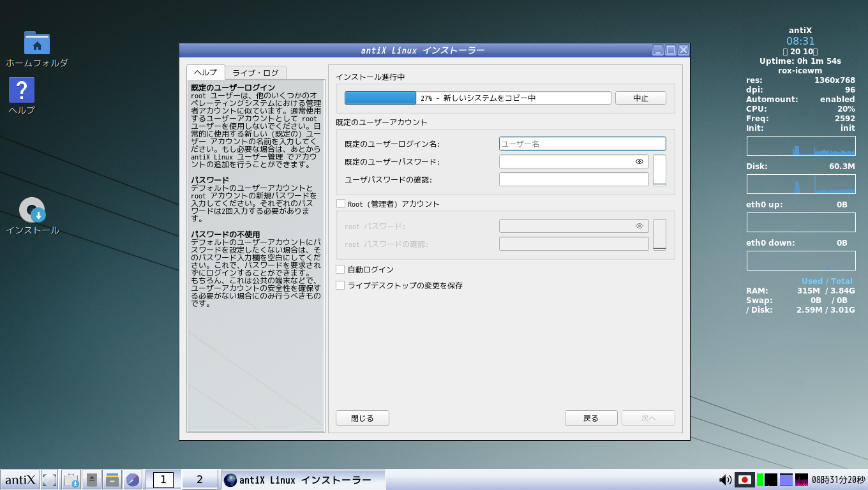Click the black network monitor tray box
This screenshot has width=868, height=490.
click(x=771, y=480)
